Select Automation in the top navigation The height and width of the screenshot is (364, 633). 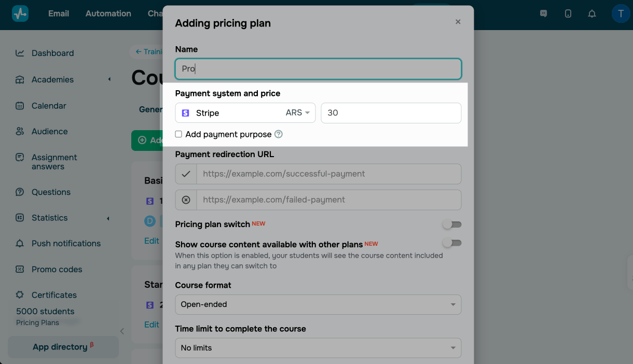pyautogui.click(x=108, y=14)
